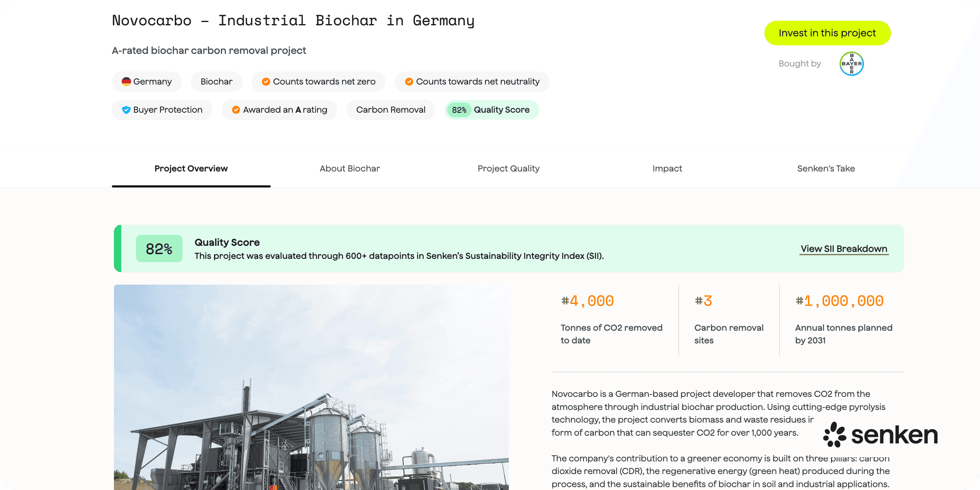The image size is (980, 490).
Task: Click the Senken logo
Action: 880,434
